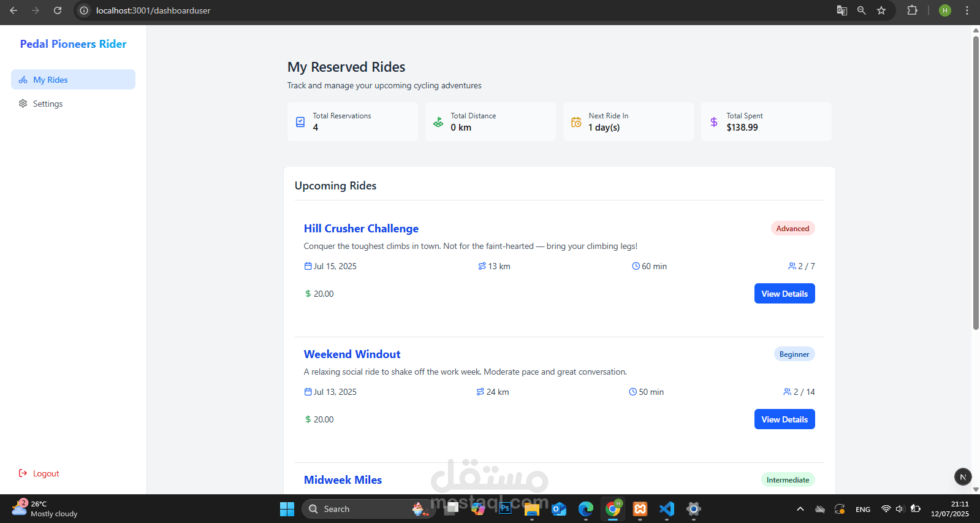Image resolution: width=980 pixels, height=523 pixels.
Task: Open the Weekend Windout title
Action: pyautogui.click(x=352, y=354)
